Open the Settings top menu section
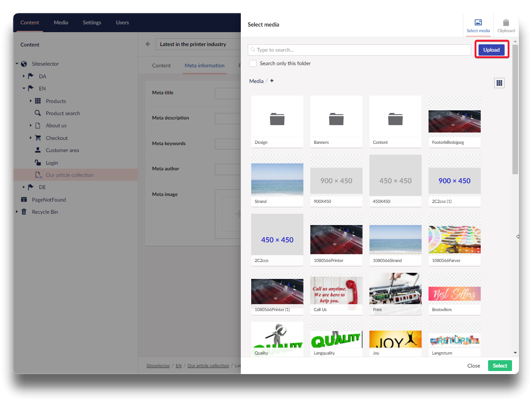Screen dimensions: 532x401 92,23
